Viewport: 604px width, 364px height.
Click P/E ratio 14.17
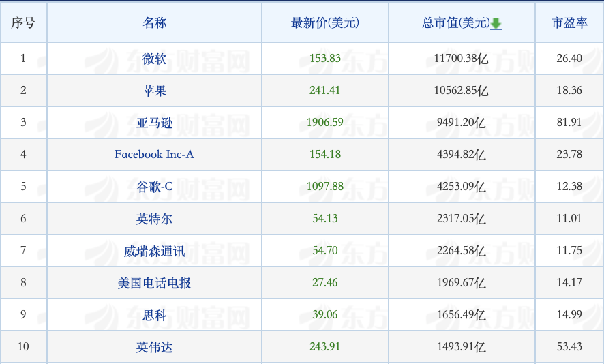point(569,282)
